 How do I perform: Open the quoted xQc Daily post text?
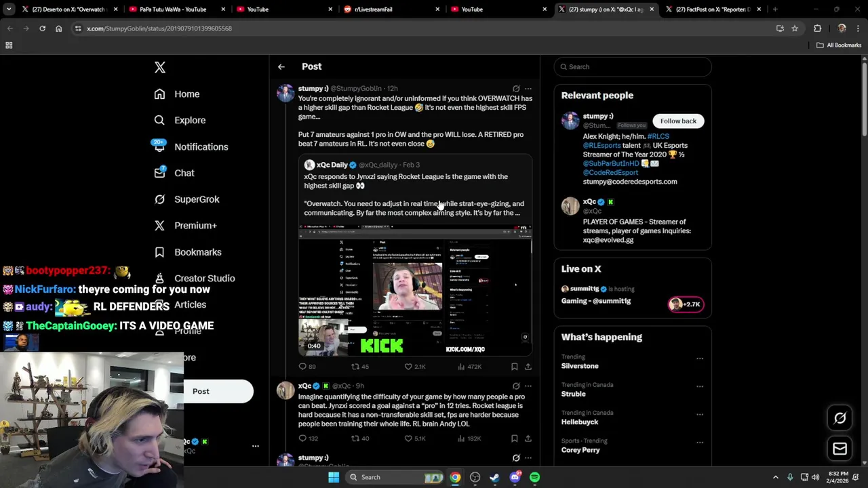coord(414,195)
